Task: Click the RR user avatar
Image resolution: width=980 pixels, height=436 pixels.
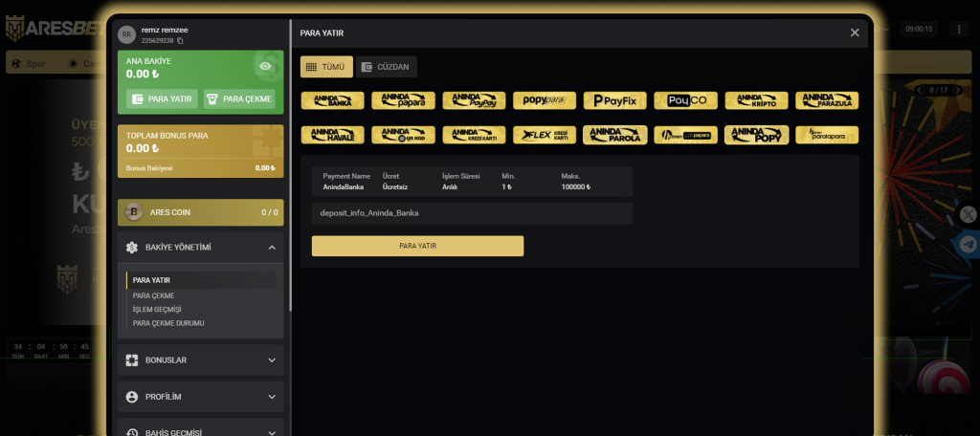Action: (127, 35)
